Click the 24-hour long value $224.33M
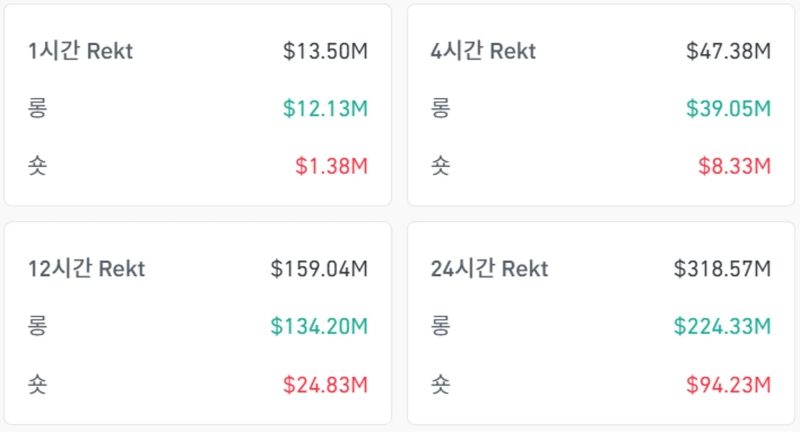The height and width of the screenshot is (432, 800). coord(722,326)
